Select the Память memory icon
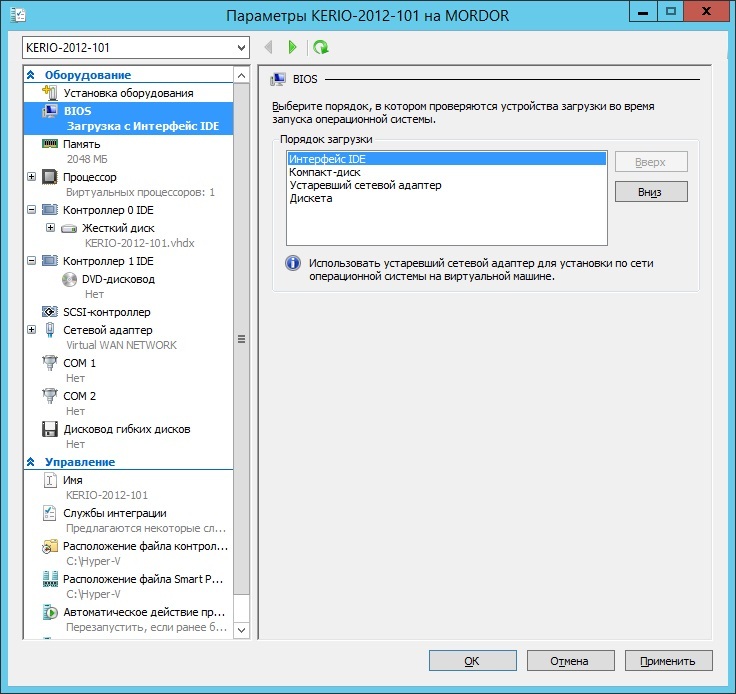This screenshot has height=694, width=736. click(50, 144)
